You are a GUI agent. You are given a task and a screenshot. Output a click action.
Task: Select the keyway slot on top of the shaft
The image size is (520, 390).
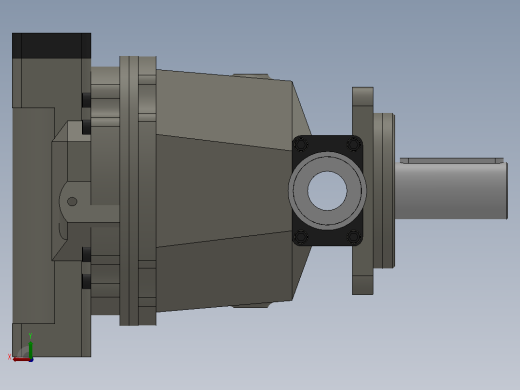click(452, 161)
